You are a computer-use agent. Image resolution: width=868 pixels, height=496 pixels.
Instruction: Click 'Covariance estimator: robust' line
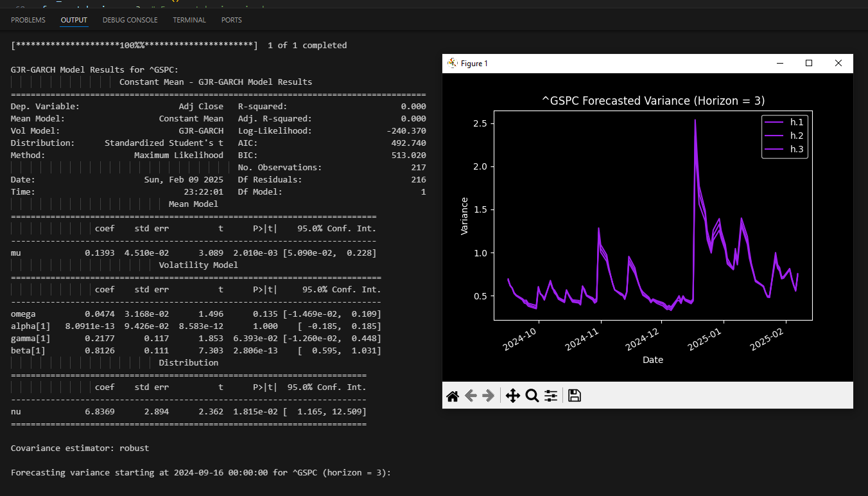click(x=80, y=448)
